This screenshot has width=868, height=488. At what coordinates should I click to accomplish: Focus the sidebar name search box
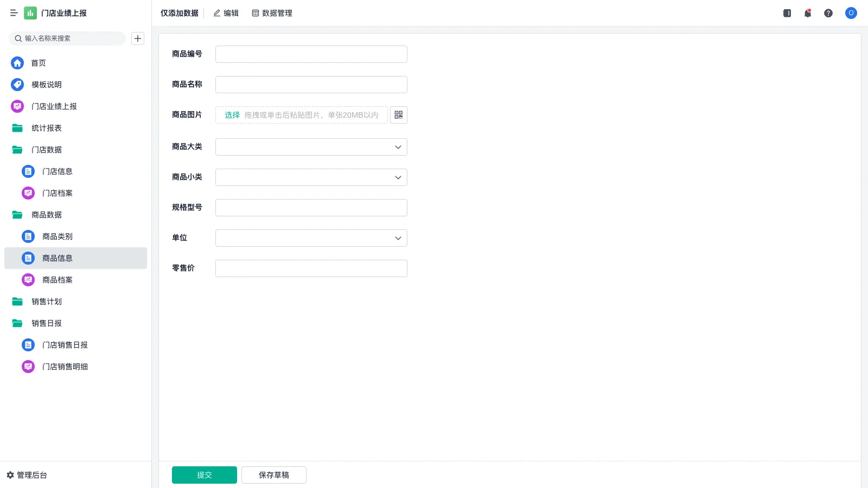coord(67,38)
